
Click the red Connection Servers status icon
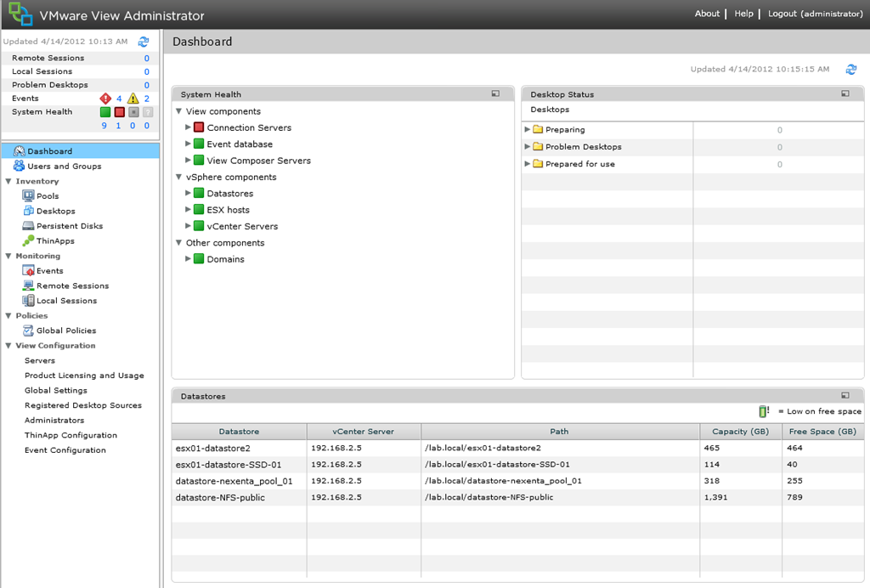(x=199, y=127)
